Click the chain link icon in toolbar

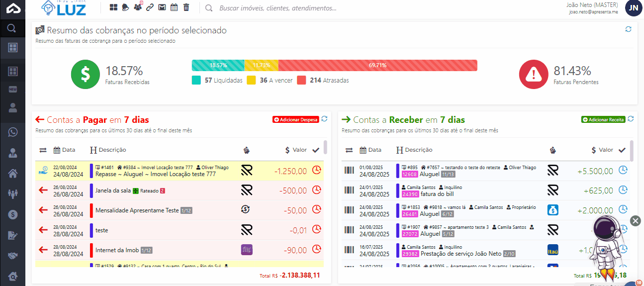(x=150, y=7)
